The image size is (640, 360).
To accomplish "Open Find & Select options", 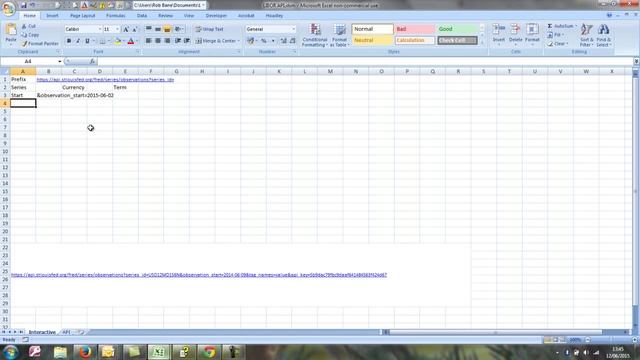I will 604,36.
